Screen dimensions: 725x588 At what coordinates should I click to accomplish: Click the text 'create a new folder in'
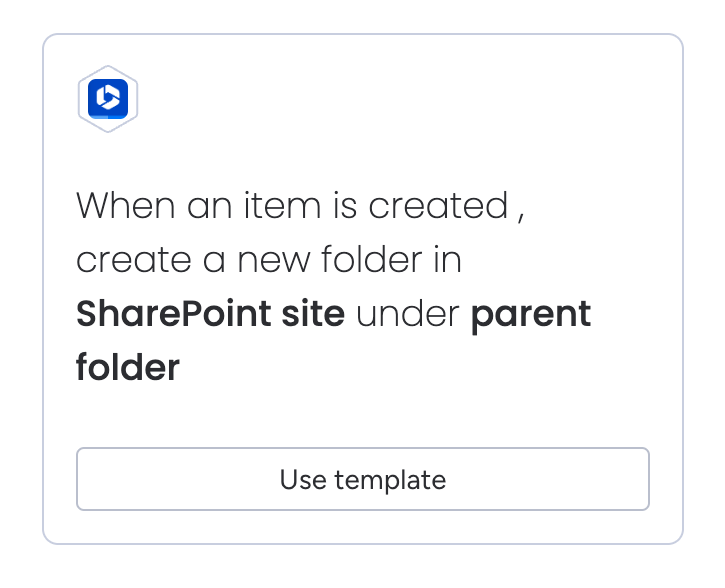[x=268, y=261]
